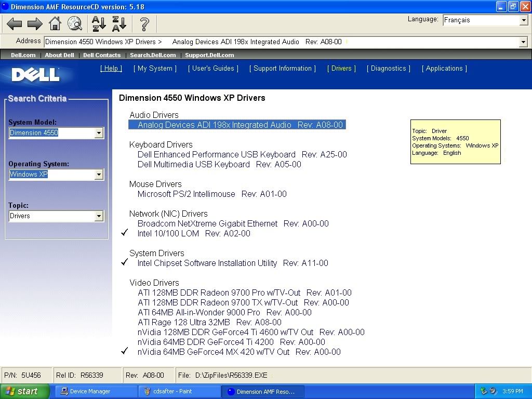Click the second system tray icon
This screenshot has width=532, height=399.
[x=493, y=391]
